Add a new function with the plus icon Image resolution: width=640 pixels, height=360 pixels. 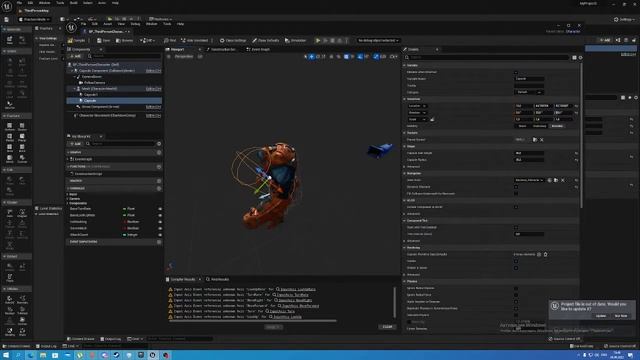[x=159, y=167]
